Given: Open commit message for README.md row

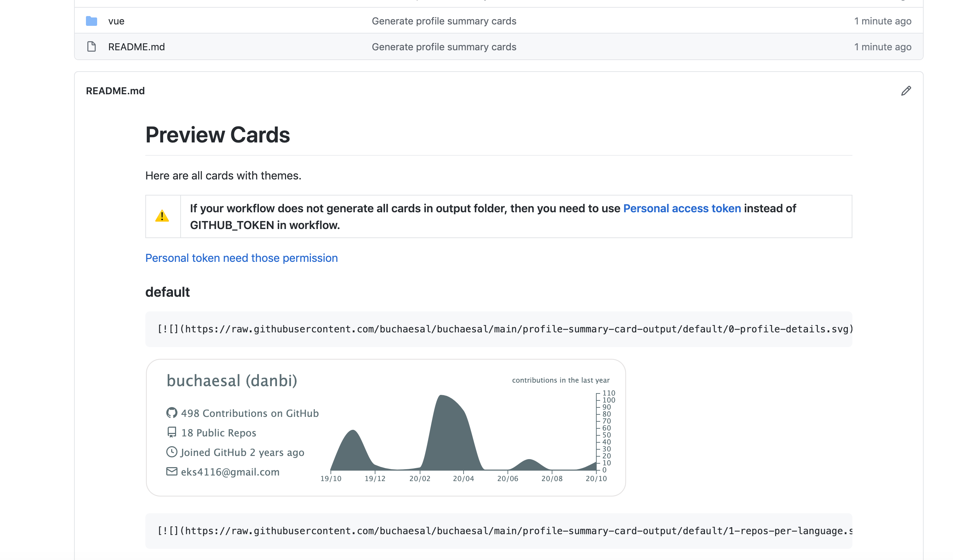Looking at the screenshot, I should pos(444,47).
